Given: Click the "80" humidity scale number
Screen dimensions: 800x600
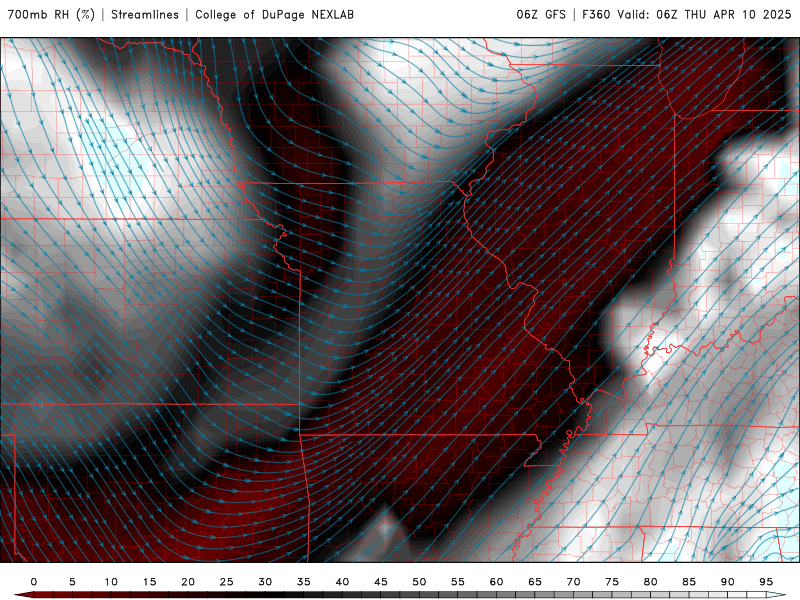Looking at the screenshot, I should 651,582.
